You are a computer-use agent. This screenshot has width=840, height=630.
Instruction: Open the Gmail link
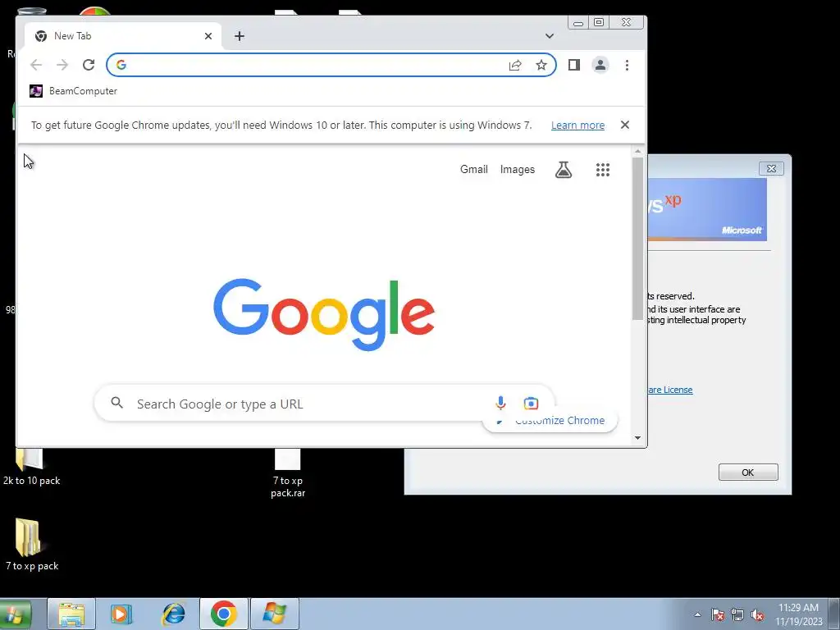tap(473, 169)
